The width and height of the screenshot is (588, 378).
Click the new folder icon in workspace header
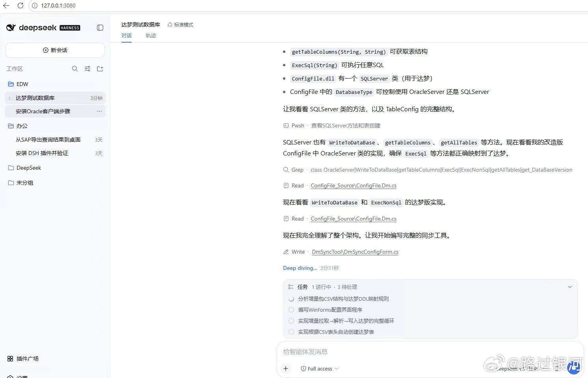[100, 69]
